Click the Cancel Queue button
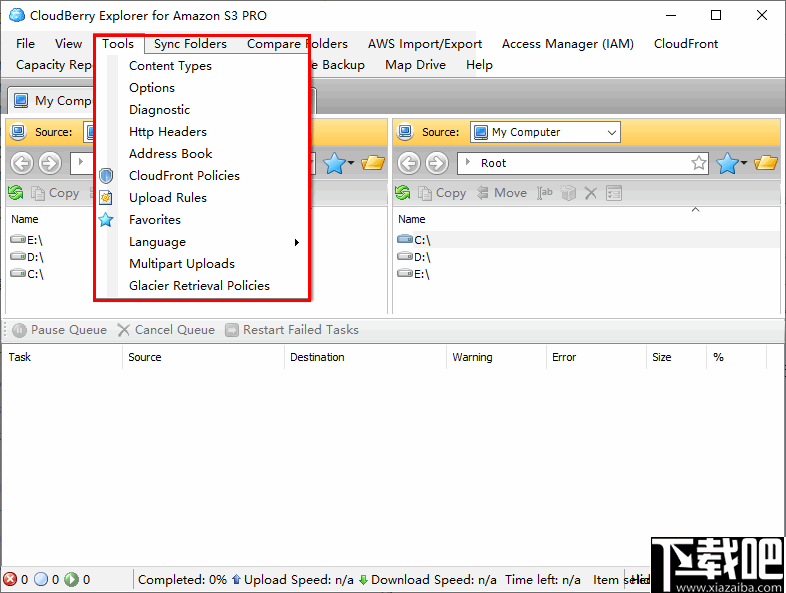 click(x=166, y=330)
